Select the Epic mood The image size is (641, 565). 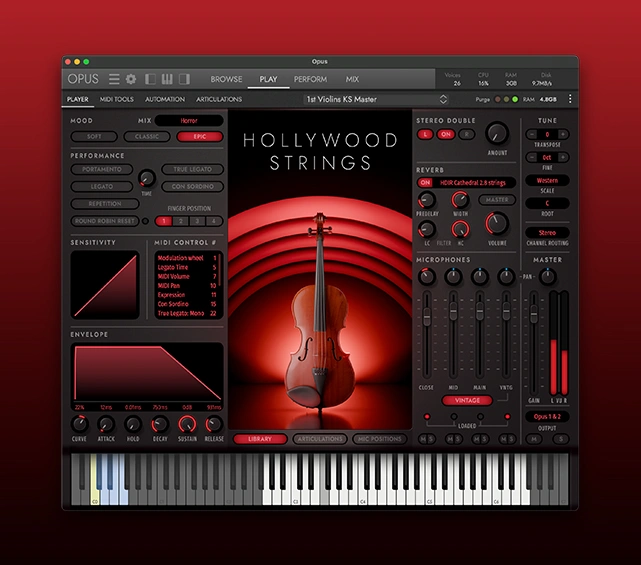coord(199,137)
